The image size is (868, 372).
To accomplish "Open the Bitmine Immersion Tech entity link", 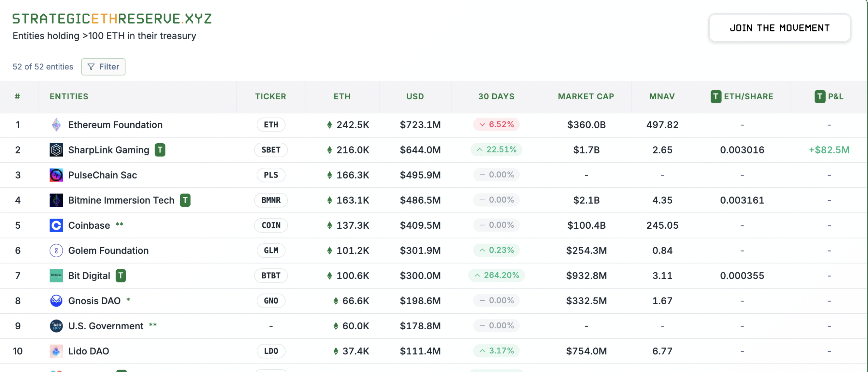I will [121, 200].
